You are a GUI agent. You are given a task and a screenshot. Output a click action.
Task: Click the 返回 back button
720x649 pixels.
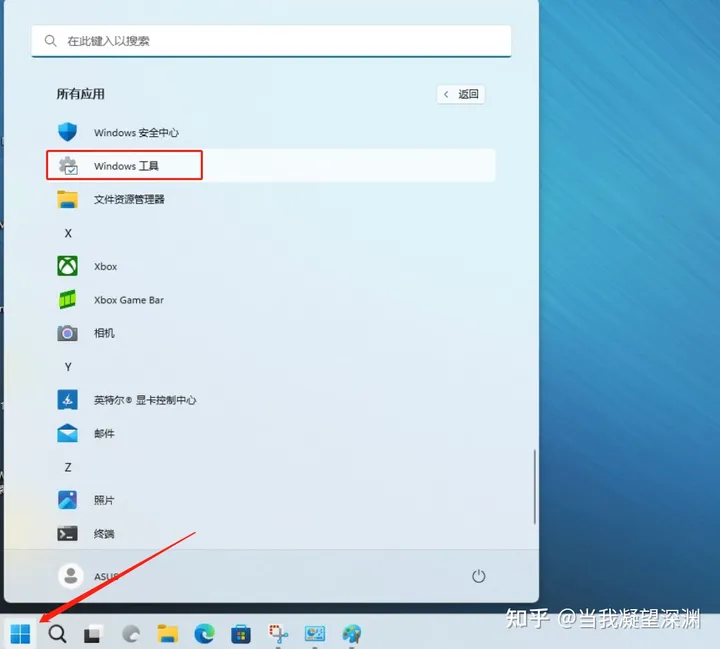tap(461, 94)
